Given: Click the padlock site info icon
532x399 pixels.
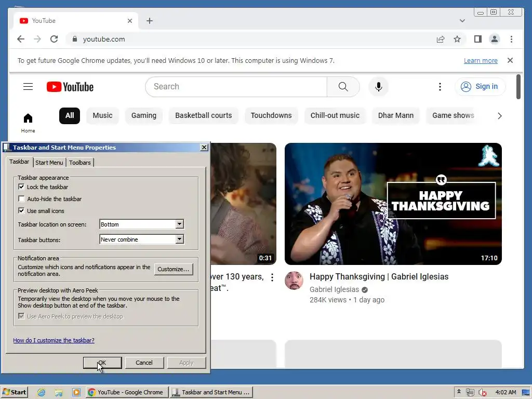Looking at the screenshot, I should tap(75, 39).
